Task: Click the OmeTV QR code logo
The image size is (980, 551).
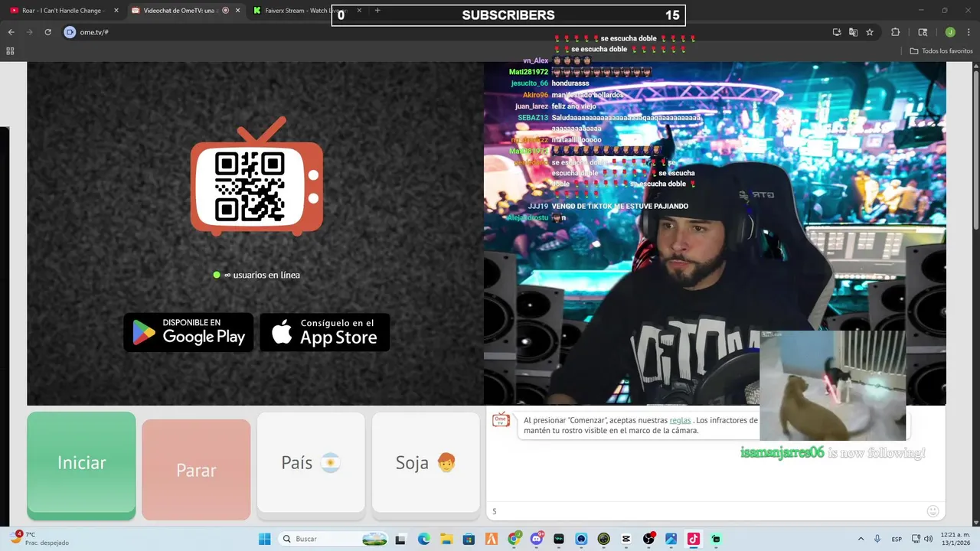Action: tap(256, 178)
